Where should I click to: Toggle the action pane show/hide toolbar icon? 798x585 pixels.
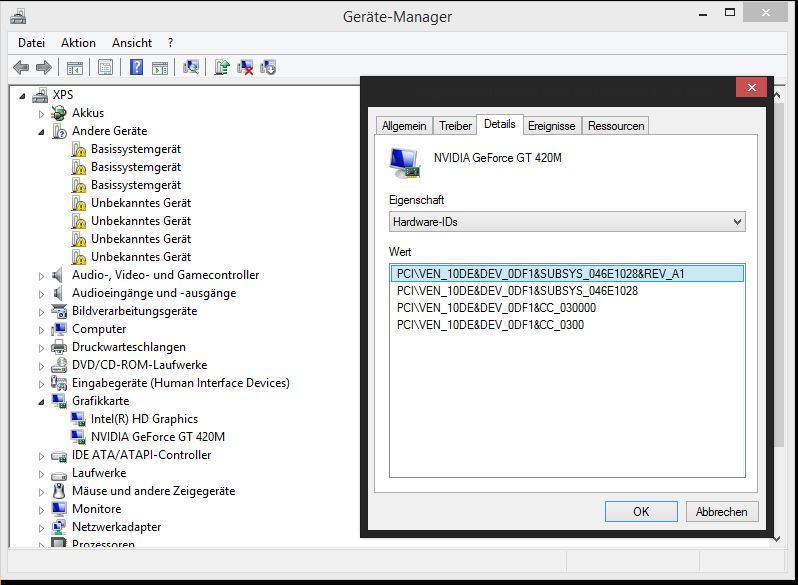(x=160, y=67)
